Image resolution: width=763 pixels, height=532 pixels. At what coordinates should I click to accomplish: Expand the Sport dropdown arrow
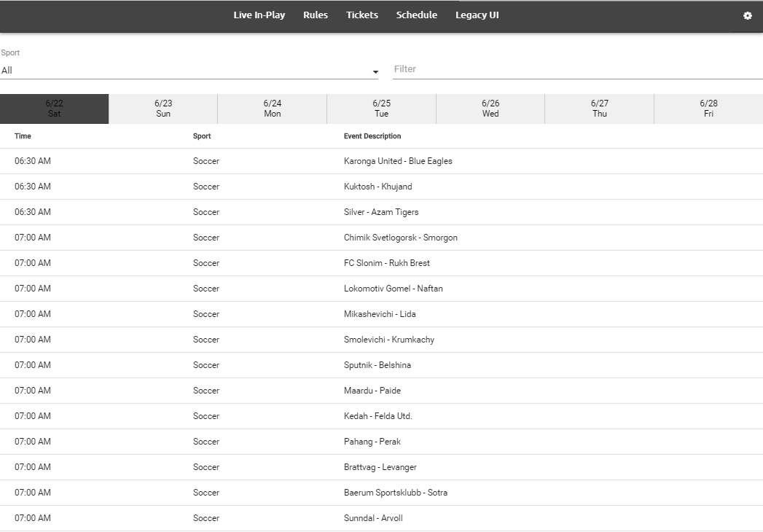tap(375, 71)
